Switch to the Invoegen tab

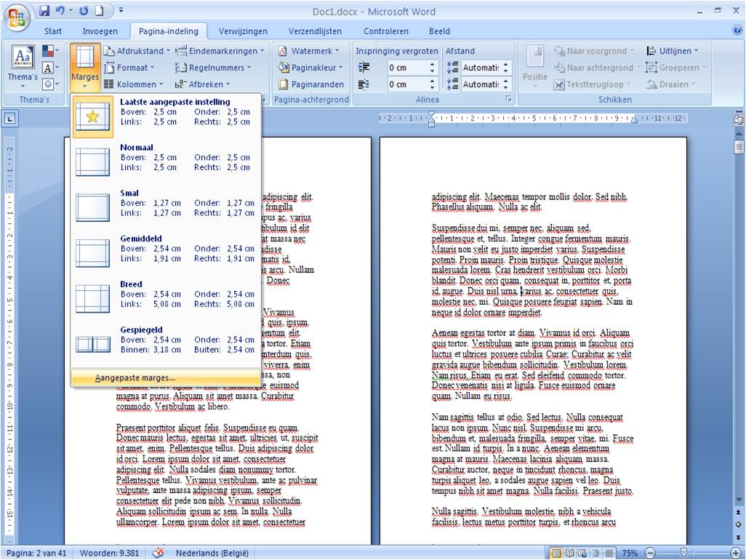(100, 31)
